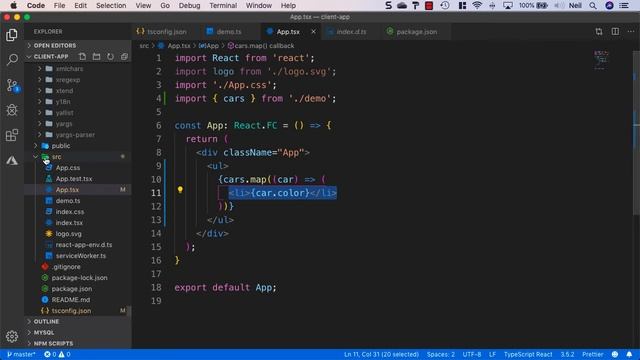This screenshot has width=640, height=360.
Task: Click the master branch indicator
Action: point(21,354)
